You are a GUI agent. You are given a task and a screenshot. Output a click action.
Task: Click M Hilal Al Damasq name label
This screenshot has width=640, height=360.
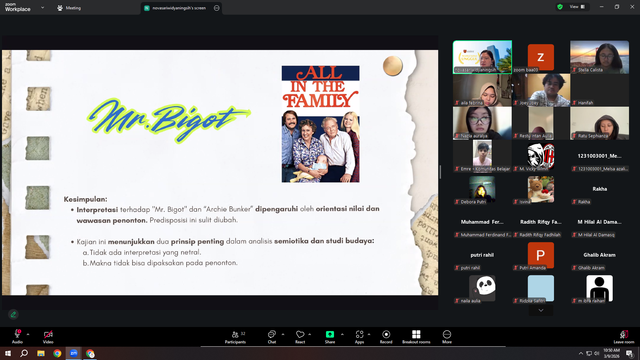[x=596, y=235]
